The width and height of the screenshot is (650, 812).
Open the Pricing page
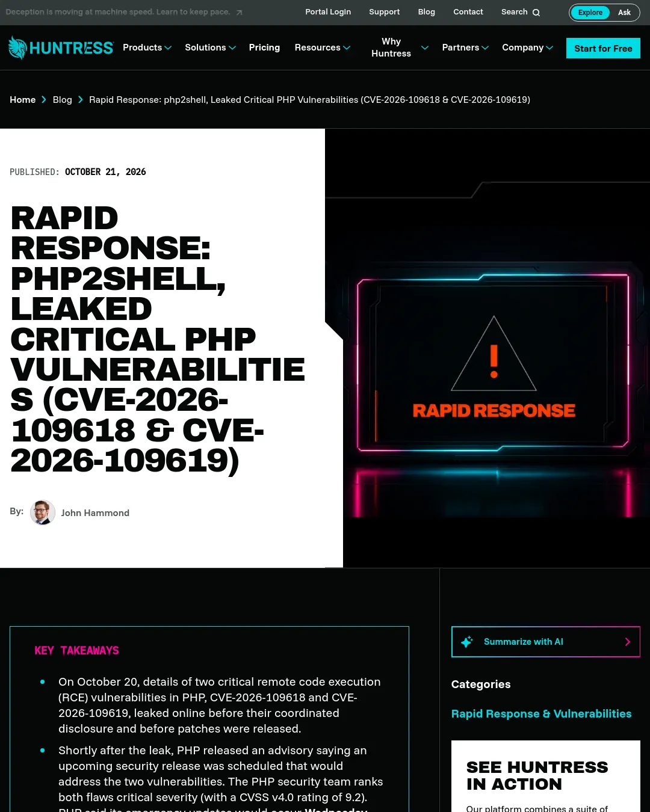[264, 48]
